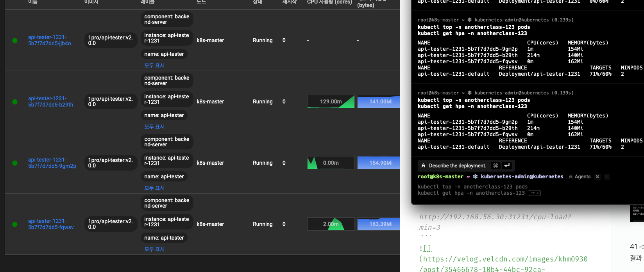Expand all labels (모두 표시) for fqwsv pod
Screen dimensions: 644x272
tap(154, 249)
